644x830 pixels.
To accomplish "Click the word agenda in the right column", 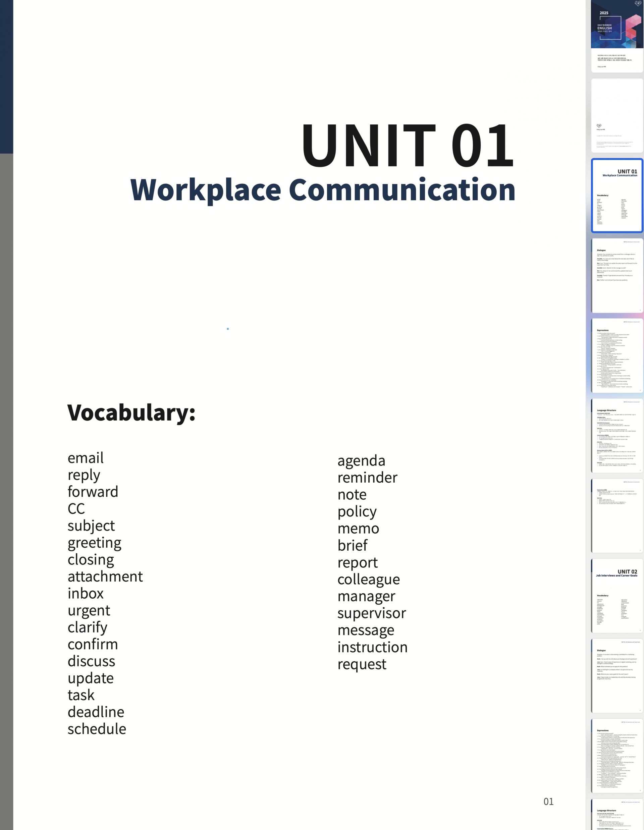I will [361, 460].
